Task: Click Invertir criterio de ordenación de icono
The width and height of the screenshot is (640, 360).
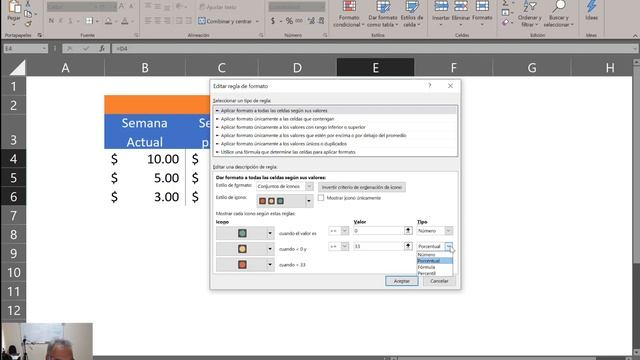Action: (362, 187)
